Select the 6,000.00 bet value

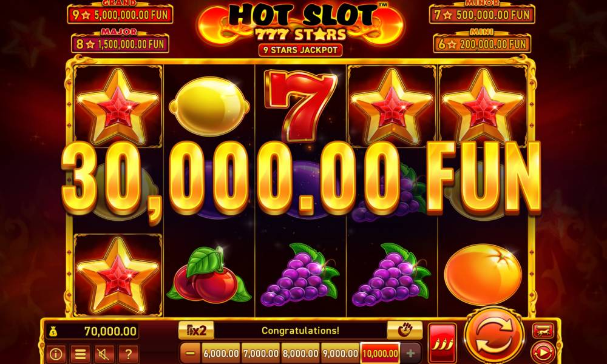[221, 353]
